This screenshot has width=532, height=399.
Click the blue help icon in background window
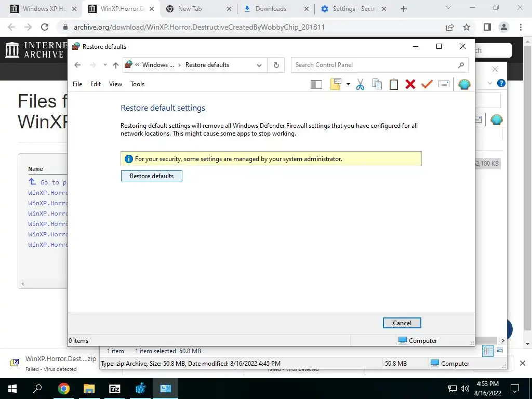[x=501, y=83]
